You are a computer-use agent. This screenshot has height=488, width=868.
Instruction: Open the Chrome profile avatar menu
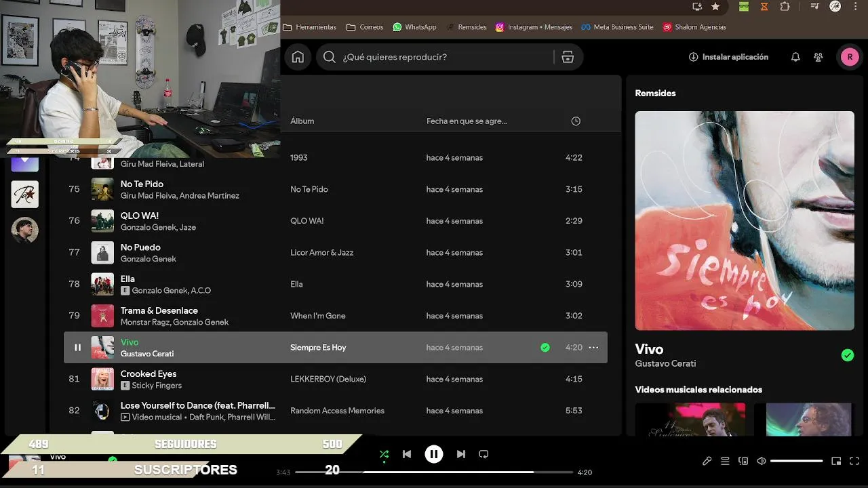[x=835, y=6]
